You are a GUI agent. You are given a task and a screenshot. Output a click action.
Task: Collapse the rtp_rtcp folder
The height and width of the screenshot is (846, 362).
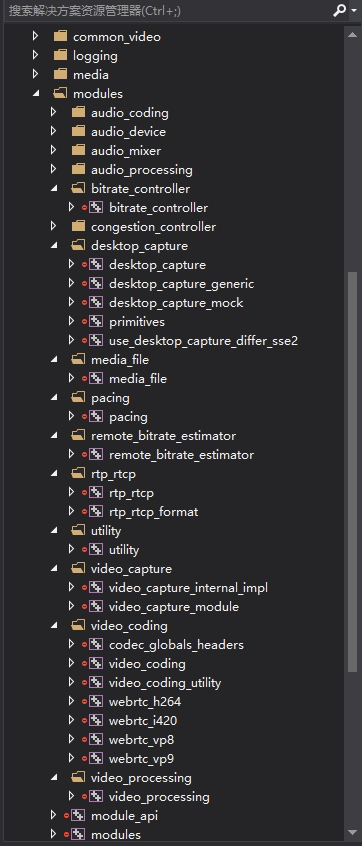54,473
